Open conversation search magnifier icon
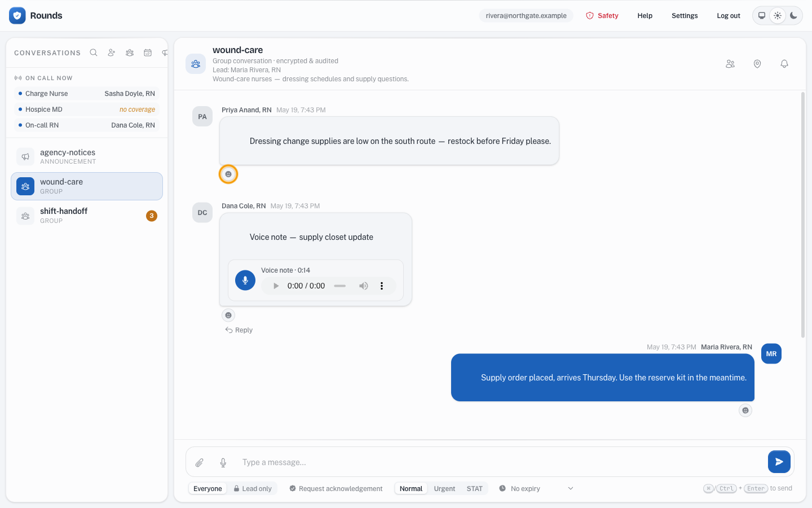 point(94,52)
